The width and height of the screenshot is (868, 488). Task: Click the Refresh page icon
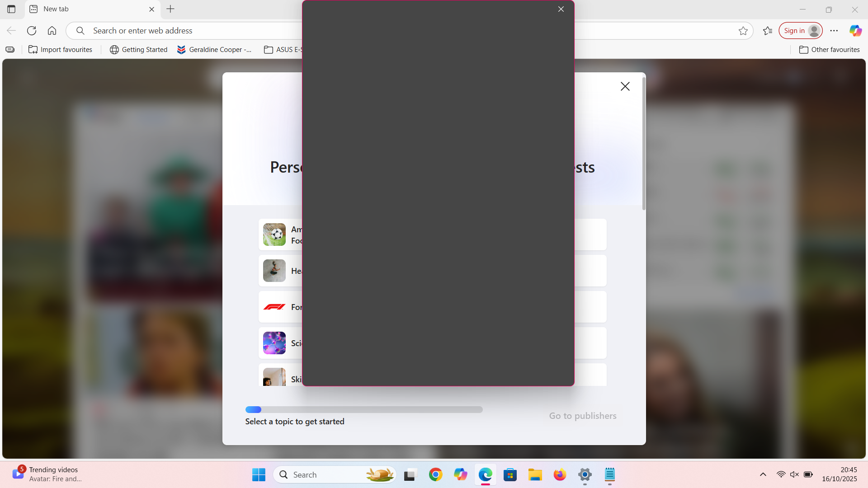pyautogui.click(x=32, y=31)
